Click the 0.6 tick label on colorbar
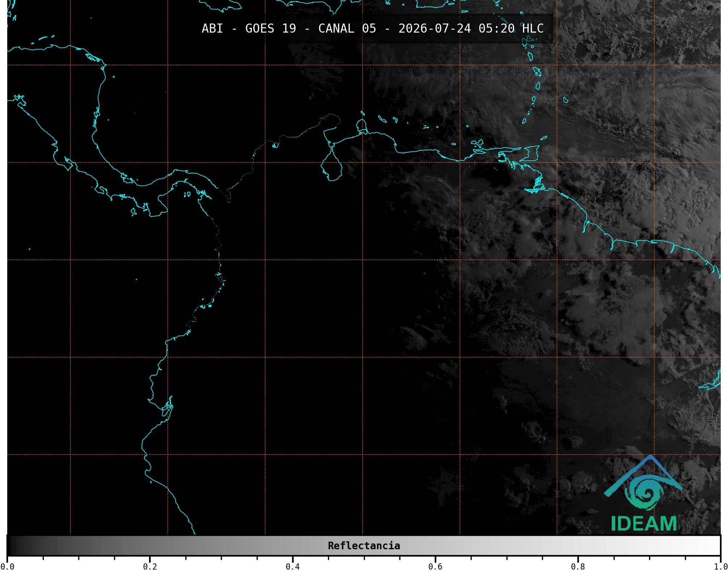Screen dimensions: 728x571 pyautogui.click(x=435, y=567)
